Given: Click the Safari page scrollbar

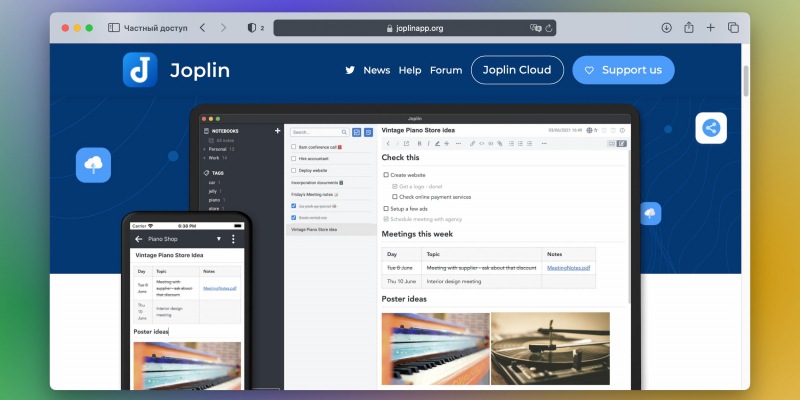Looking at the screenshot, I should pyautogui.click(x=745, y=81).
